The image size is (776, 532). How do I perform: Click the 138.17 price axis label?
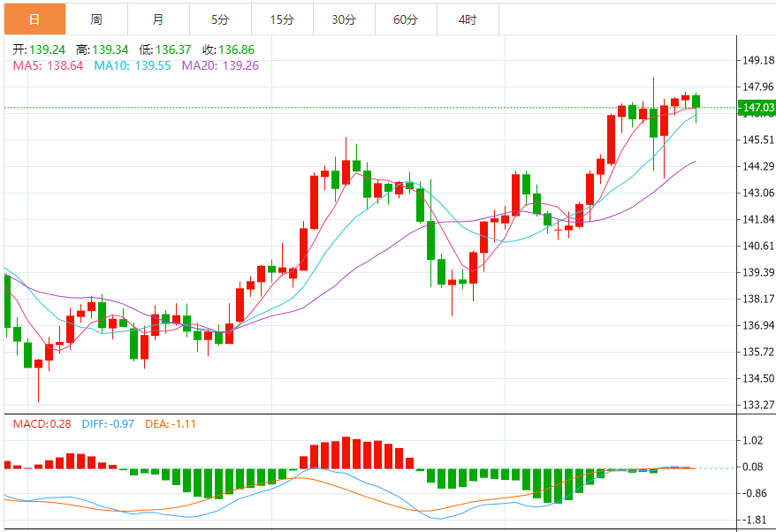point(758,299)
